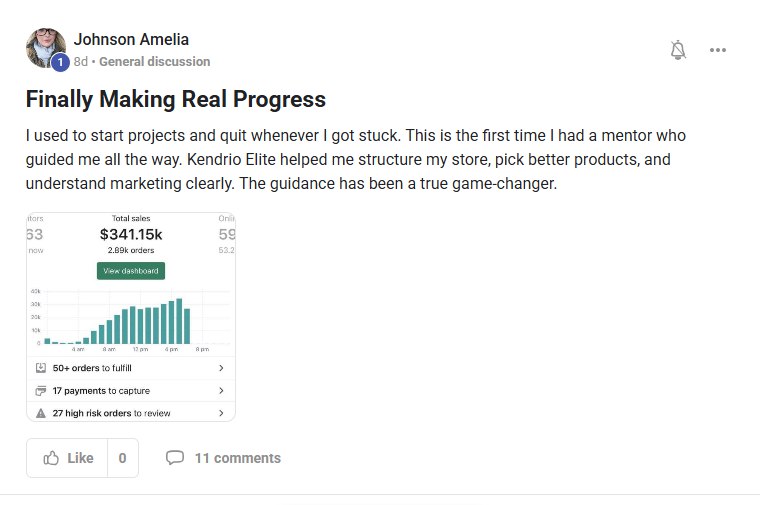Expand the 27 high risk orders chevron
This screenshot has height=505, width=760.
pos(221,412)
